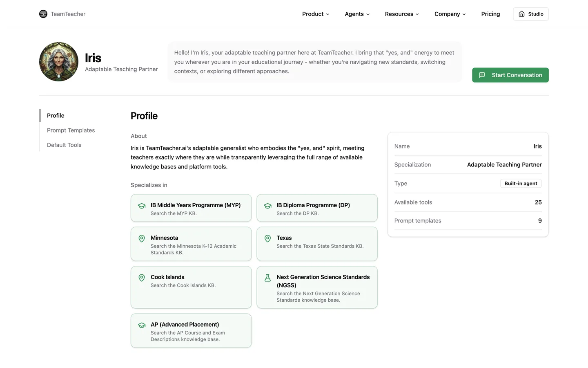Viewport: 588px width, 368px height.
Task: Click the graduation cap icon beside IB Middle Years Programme
Action: point(142,206)
